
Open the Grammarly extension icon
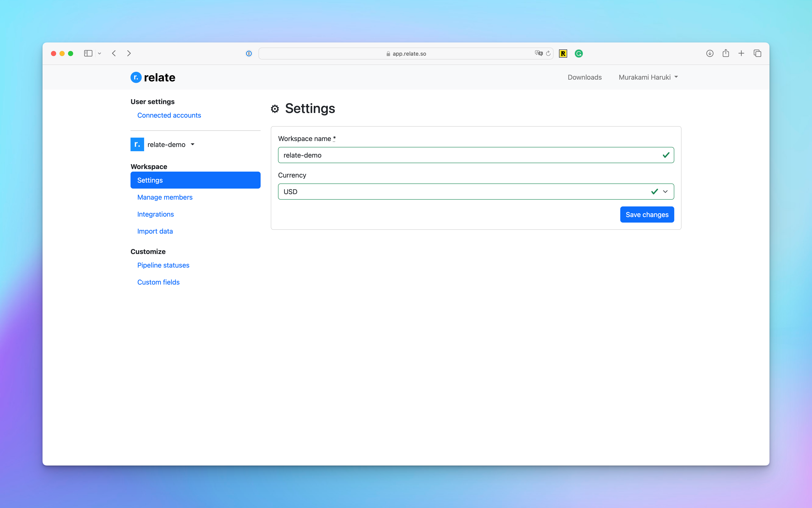(579, 54)
